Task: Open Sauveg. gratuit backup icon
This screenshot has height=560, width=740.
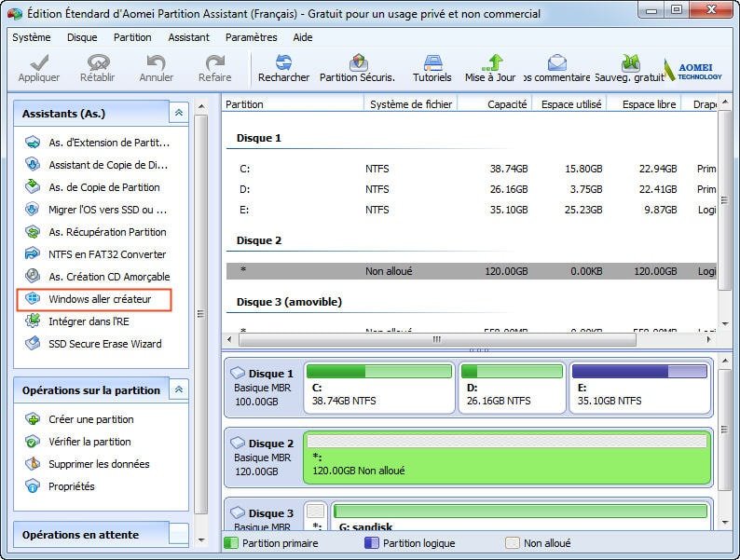Action: point(631,61)
